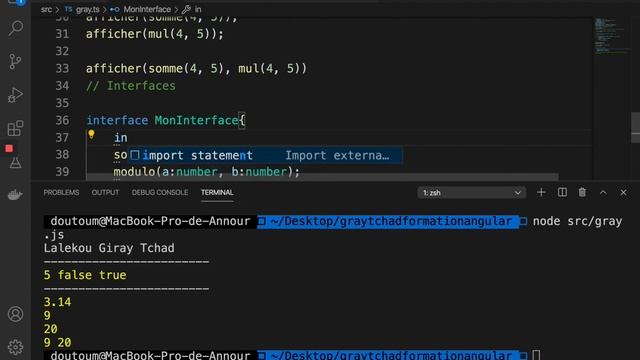The width and height of the screenshot is (640, 360).
Task: Click the MonInterface breadcrumb segment
Action: [141, 9]
